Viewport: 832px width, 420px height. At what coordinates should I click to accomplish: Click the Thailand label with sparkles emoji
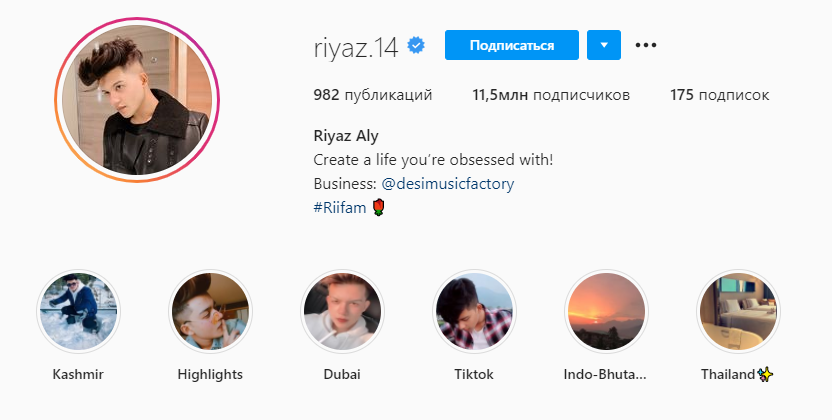[738, 374]
